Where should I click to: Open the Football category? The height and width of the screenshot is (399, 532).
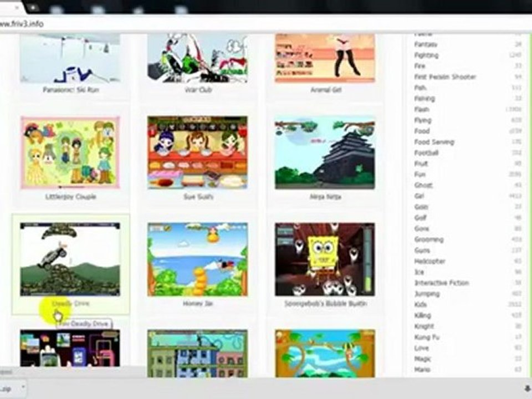[427, 153]
